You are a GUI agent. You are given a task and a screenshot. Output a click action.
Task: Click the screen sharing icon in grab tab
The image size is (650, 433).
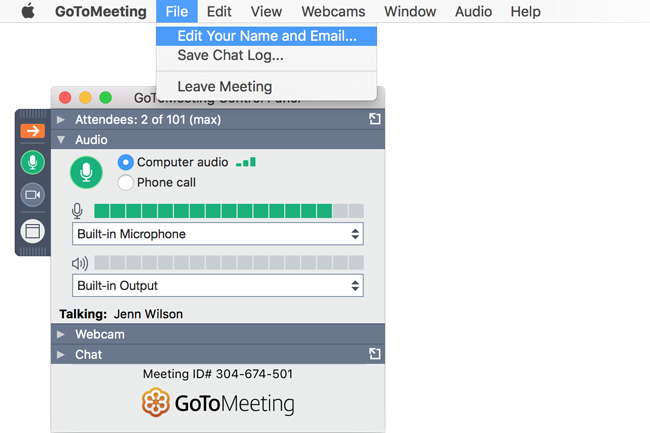coord(32,231)
